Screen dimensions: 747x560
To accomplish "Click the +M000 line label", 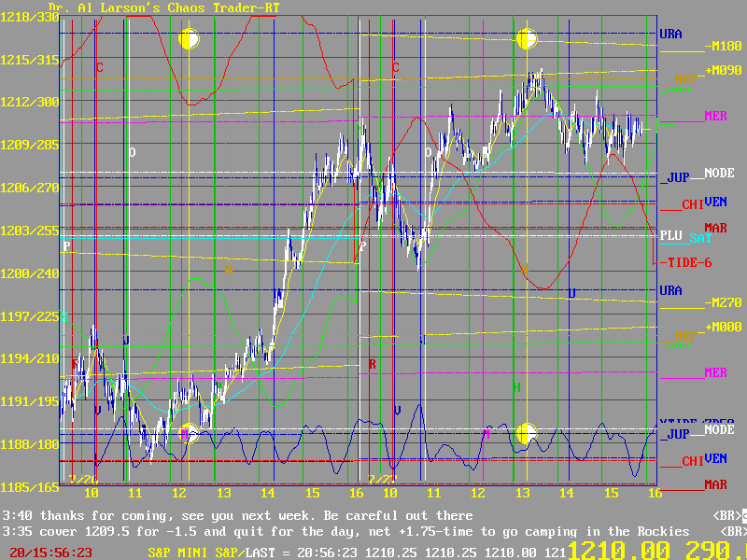I will point(723,327).
